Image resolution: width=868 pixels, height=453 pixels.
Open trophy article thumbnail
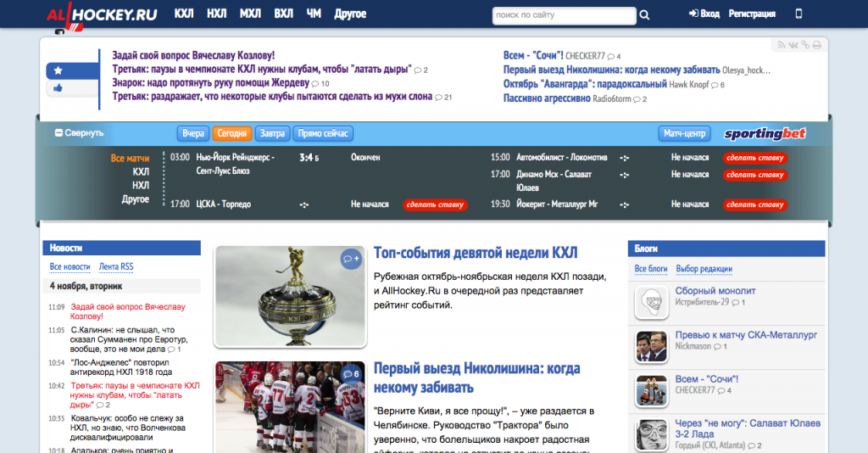pyautogui.click(x=290, y=297)
